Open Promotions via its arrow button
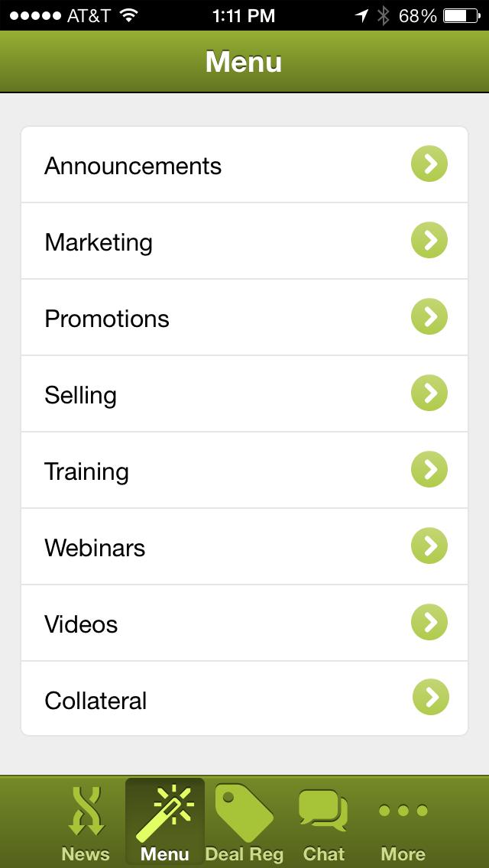The width and height of the screenshot is (489, 868). 429,317
